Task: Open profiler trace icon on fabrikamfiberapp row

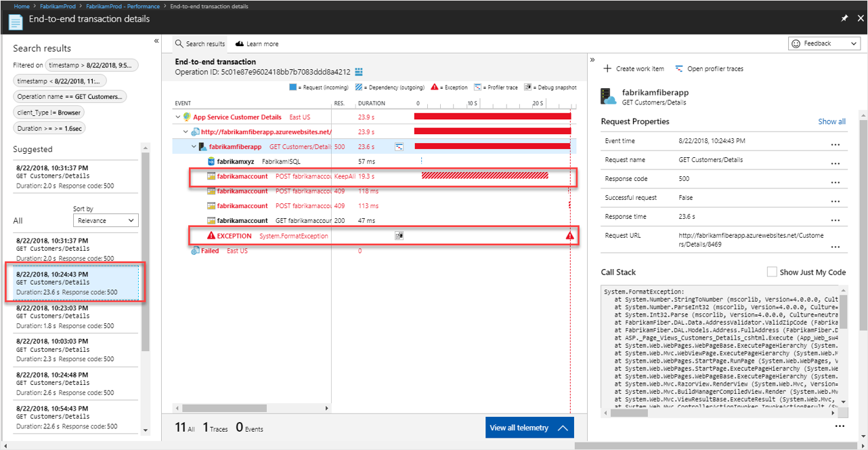Action: point(399,146)
